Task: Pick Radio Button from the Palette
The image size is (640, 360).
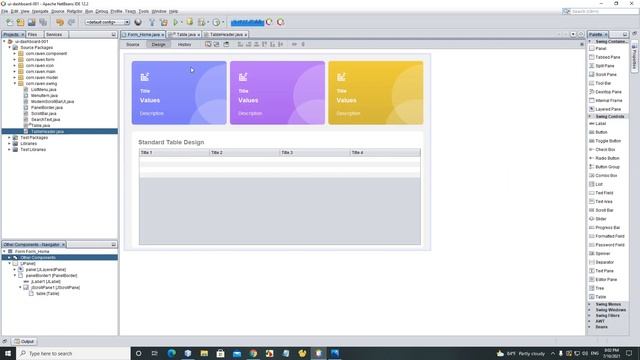Action: (x=608, y=158)
